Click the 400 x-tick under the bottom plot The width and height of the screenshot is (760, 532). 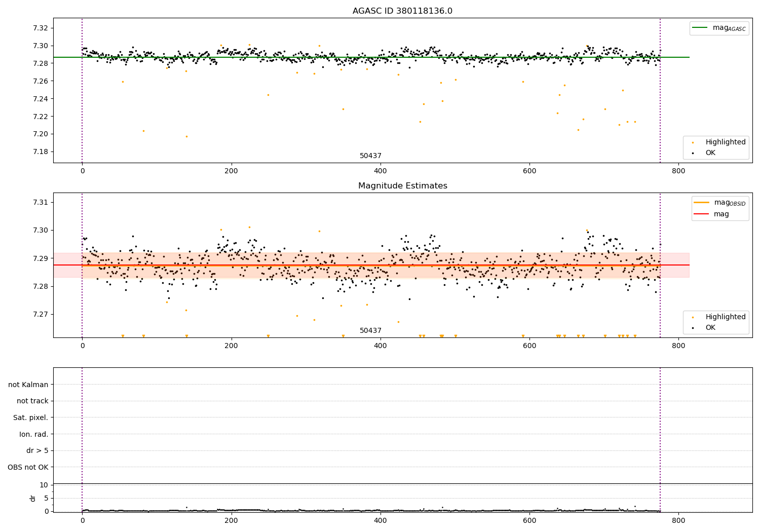click(381, 521)
